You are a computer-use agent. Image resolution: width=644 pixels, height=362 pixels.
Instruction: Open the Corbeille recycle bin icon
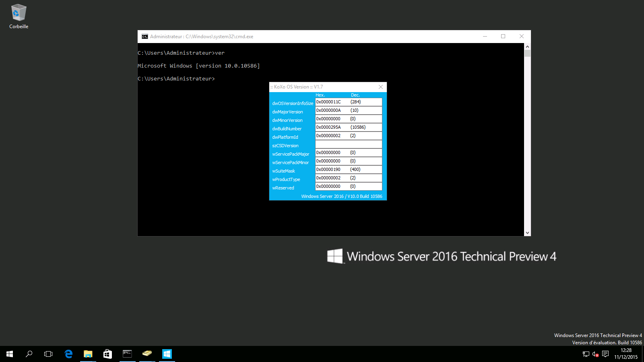tap(19, 16)
